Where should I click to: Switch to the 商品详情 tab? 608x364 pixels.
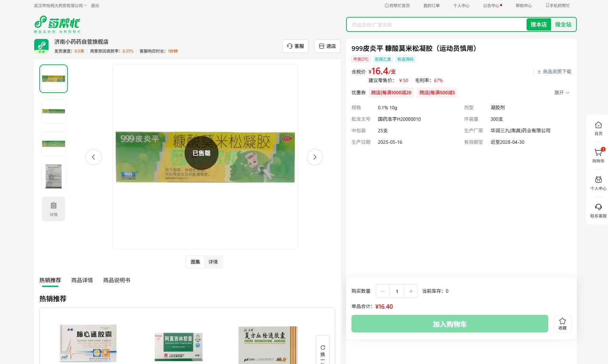pos(82,280)
